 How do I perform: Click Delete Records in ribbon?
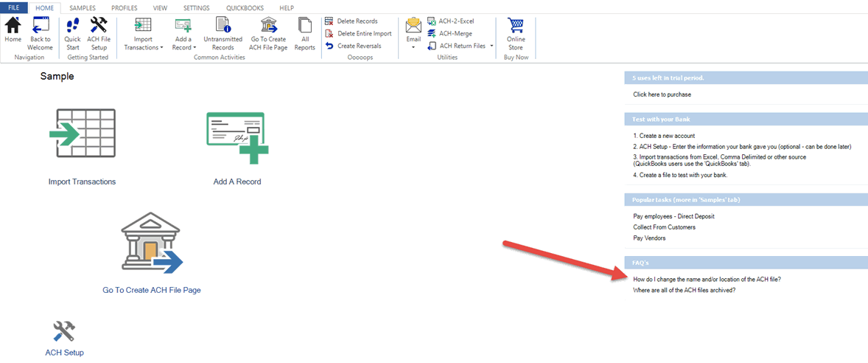pyautogui.click(x=352, y=21)
